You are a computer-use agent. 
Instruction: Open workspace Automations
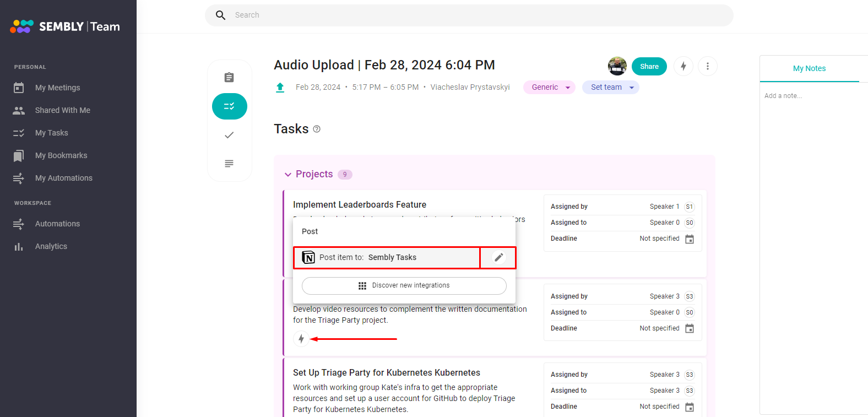click(x=57, y=224)
